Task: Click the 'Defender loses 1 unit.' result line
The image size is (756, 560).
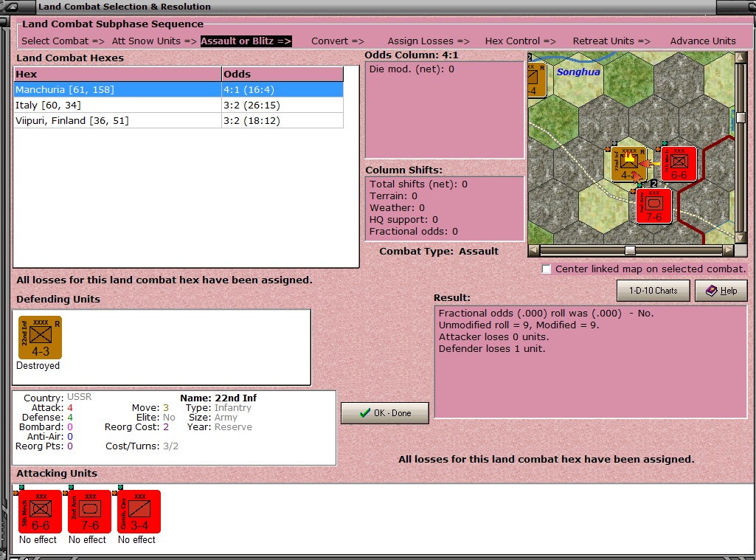Action: pyautogui.click(x=492, y=349)
